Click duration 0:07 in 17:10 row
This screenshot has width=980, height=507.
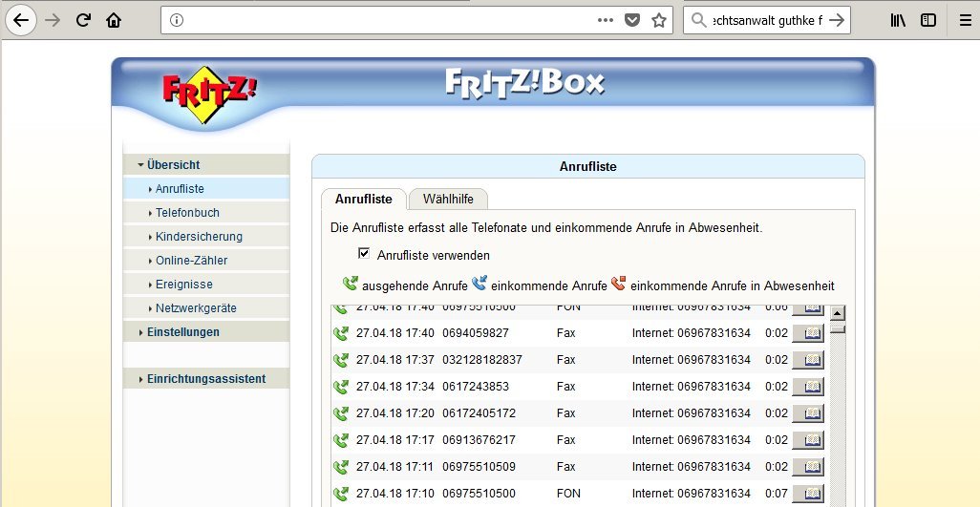(x=777, y=494)
